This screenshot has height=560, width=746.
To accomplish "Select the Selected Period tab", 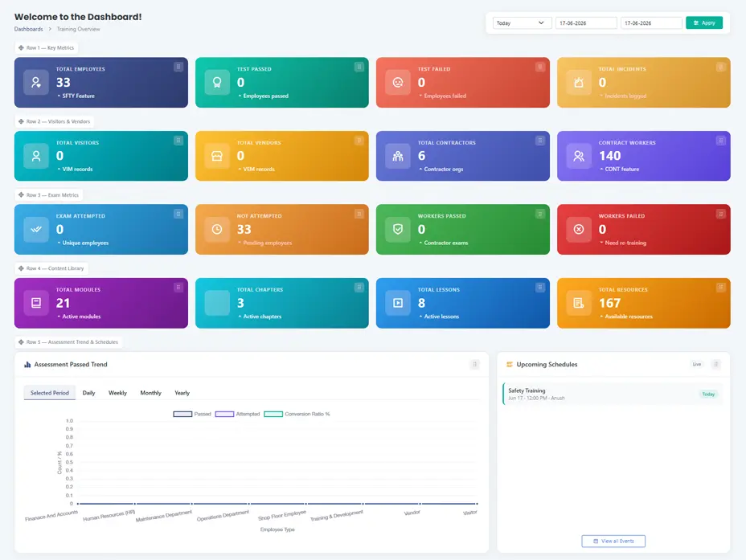I will tap(50, 393).
